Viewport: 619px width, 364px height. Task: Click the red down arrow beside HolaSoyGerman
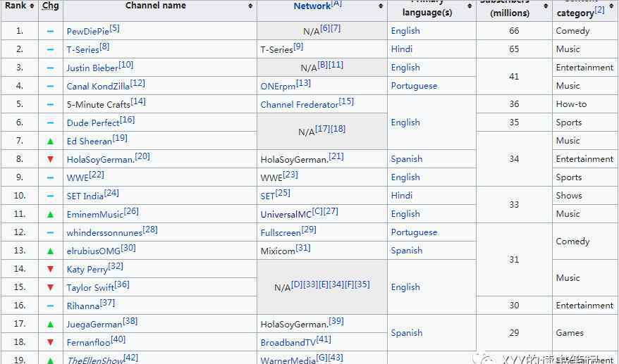tap(50, 159)
